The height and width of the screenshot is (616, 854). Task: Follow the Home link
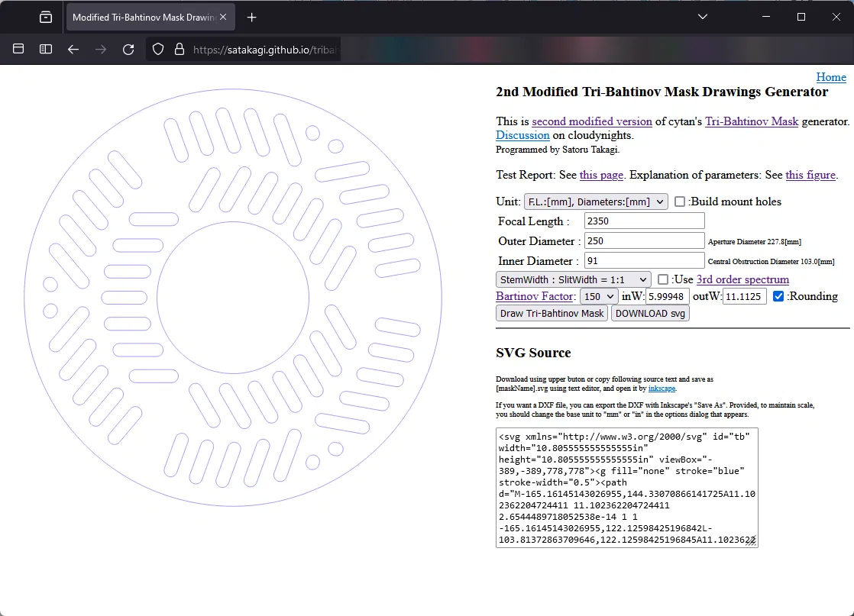[x=831, y=77]
